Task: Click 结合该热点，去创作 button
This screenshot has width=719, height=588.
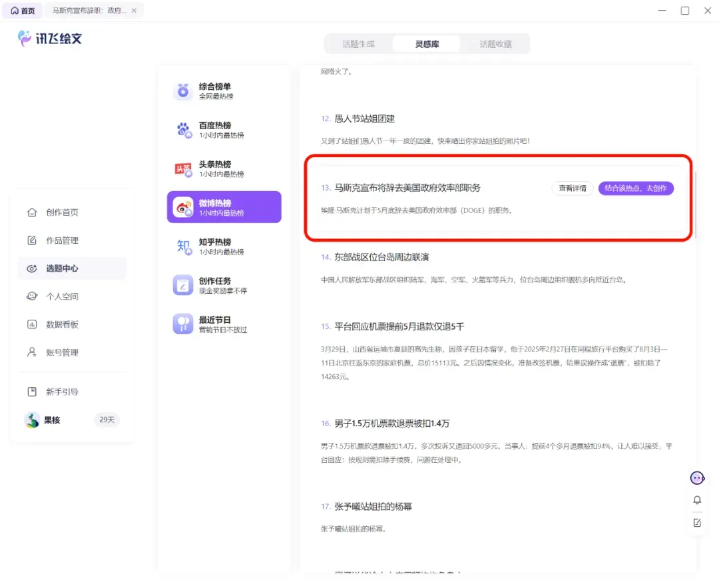Action: click(636, 188)
